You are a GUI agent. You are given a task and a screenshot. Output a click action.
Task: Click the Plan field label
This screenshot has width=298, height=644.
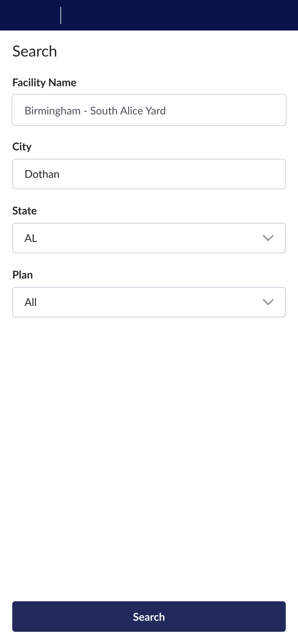pos(23,275)
